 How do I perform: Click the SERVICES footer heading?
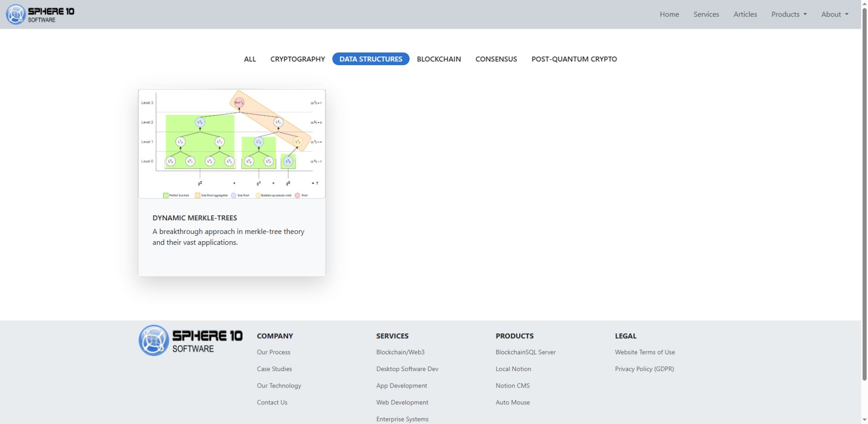(392, 336)
